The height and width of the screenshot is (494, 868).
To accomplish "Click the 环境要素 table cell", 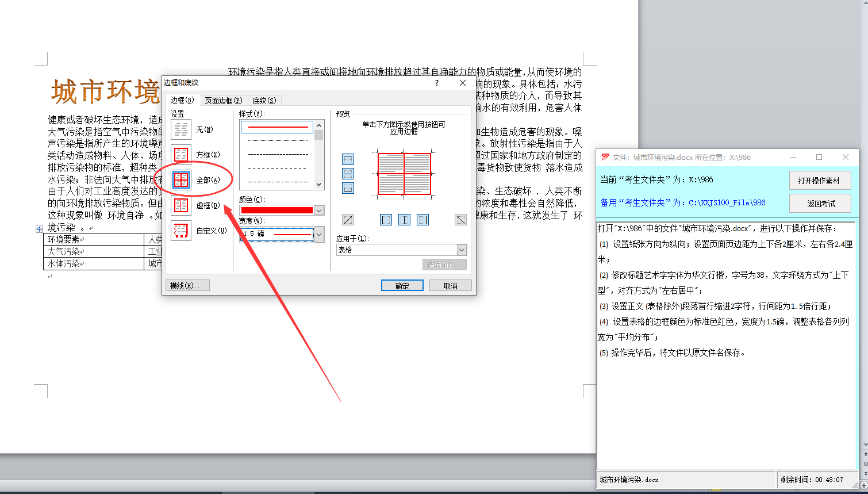I will point(94,239).
